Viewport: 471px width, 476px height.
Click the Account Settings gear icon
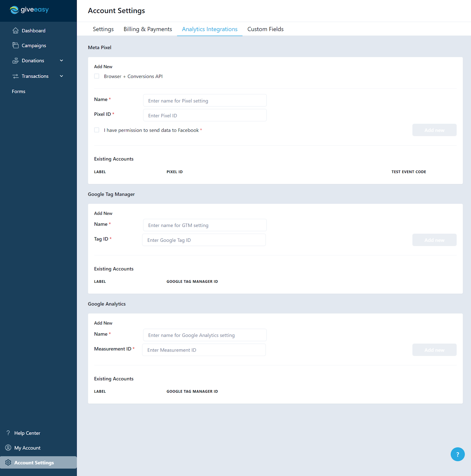click(x=8, y=462)
